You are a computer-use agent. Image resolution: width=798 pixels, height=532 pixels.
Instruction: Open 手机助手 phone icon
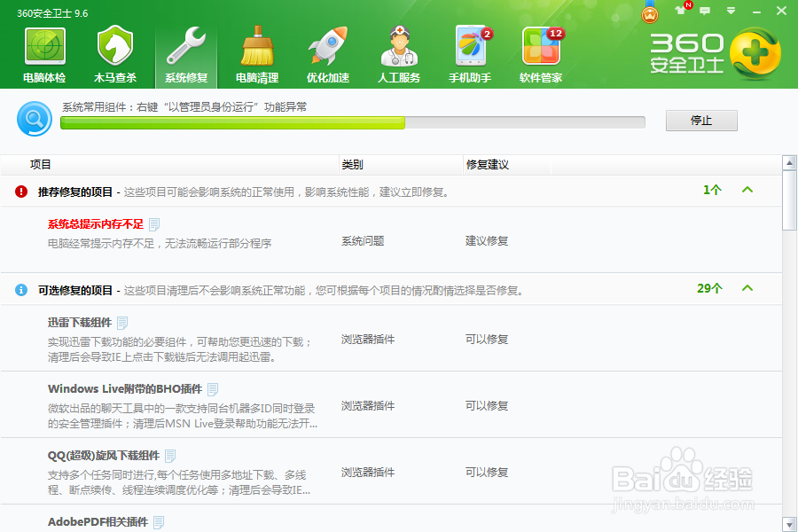click(470, 54)
